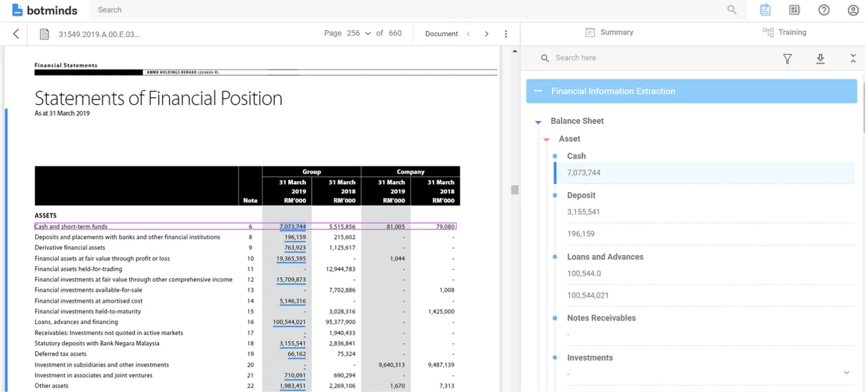Switch to the Training tab
This screenshot has height=392, width=868.
pyautogui.click(x=784, y=32)
